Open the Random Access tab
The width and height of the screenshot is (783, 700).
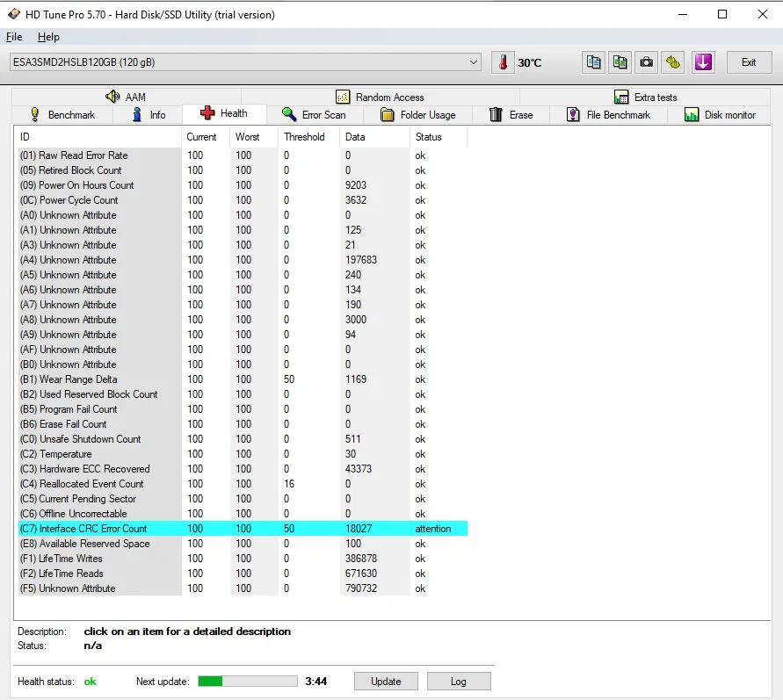coord(381,97)
